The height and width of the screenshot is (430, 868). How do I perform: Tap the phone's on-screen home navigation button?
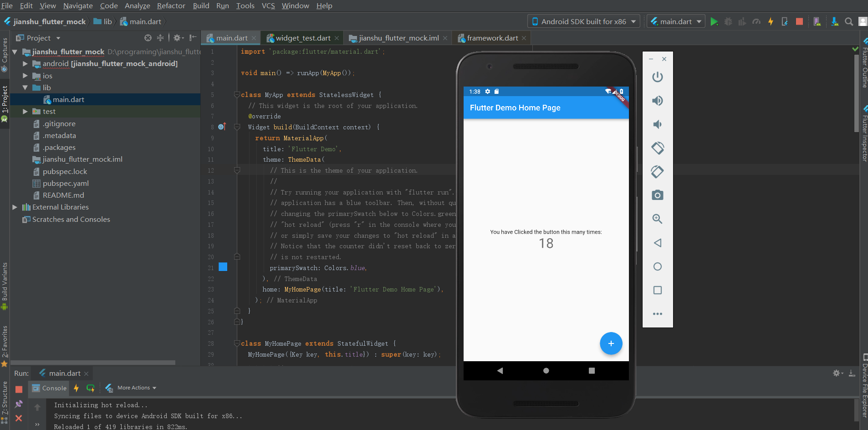pyautogui.click(x=546, y=371)
